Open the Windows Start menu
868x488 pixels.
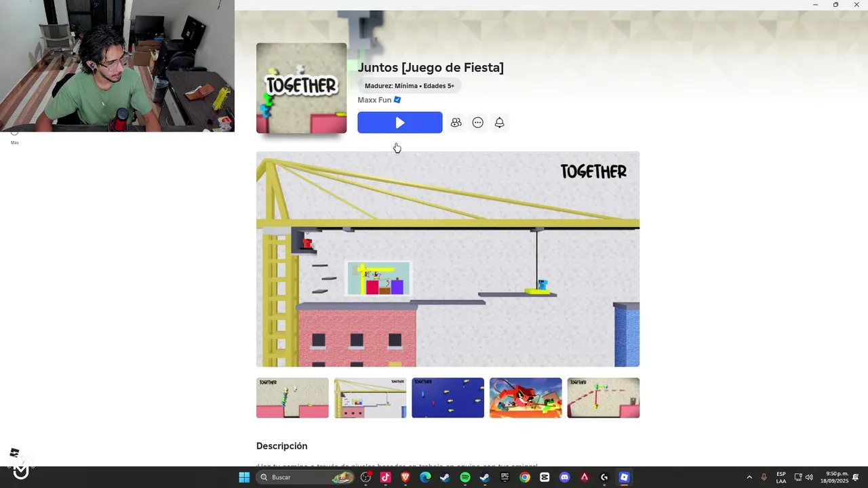coord(244,477)
